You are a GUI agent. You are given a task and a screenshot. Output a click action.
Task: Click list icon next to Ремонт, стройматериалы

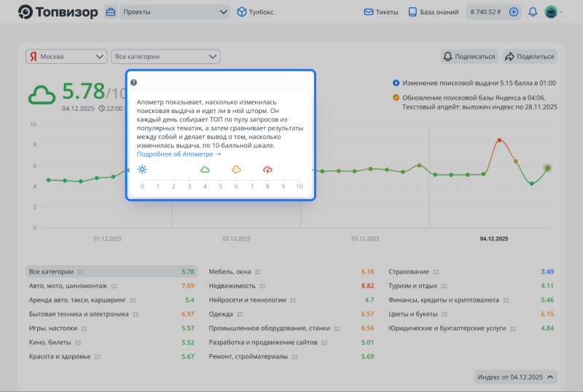click(295, 357)
